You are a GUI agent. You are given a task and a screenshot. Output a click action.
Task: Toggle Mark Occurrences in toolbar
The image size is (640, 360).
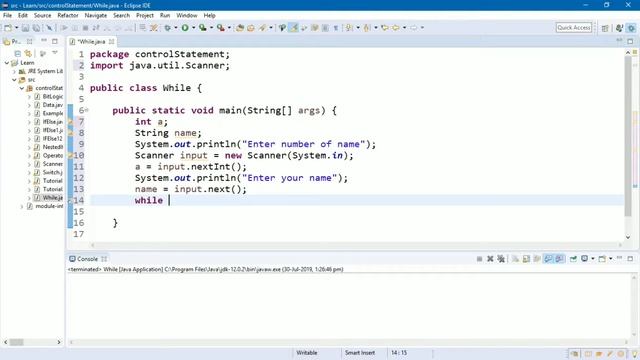(x=293, y=28)
